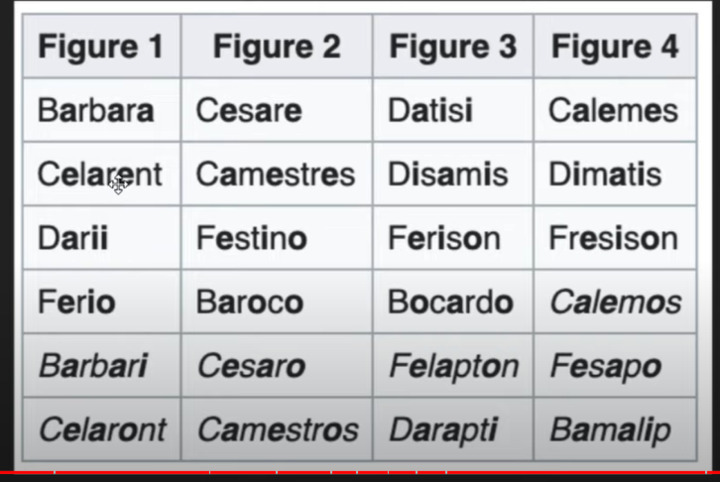
Task: Click on the word Disamis
Action: pos(446,174)
